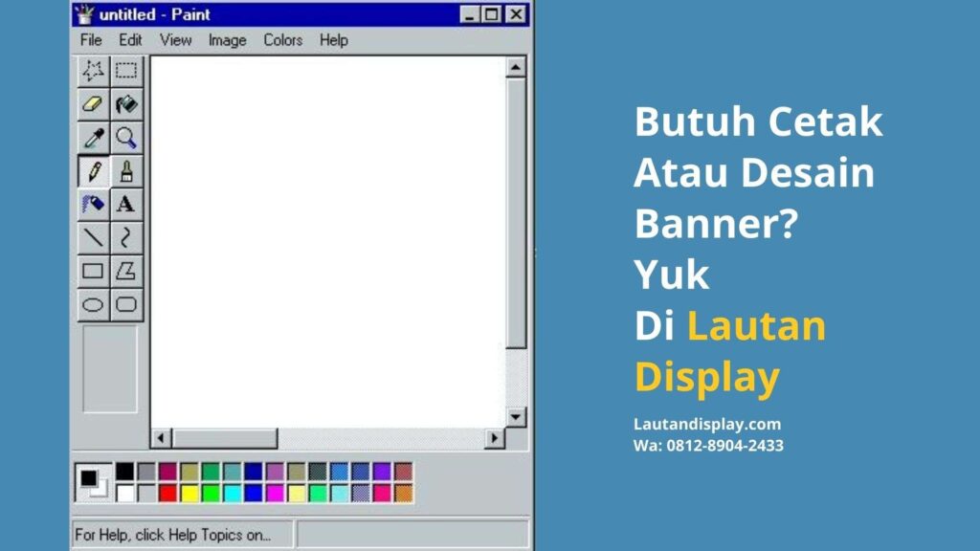
Task: Activate the Airbrush spray tool
Action: pos(93,205)
